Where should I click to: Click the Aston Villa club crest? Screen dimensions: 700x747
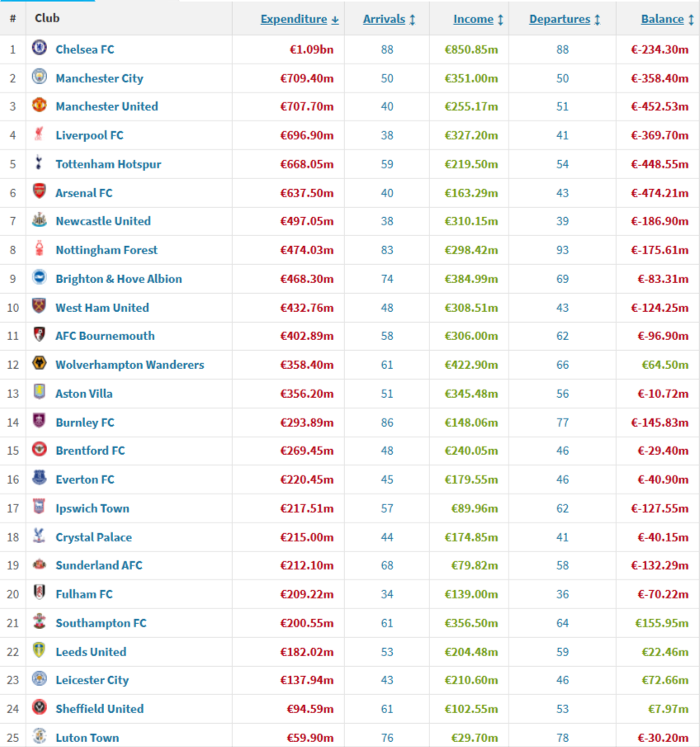tap(39, 392)
